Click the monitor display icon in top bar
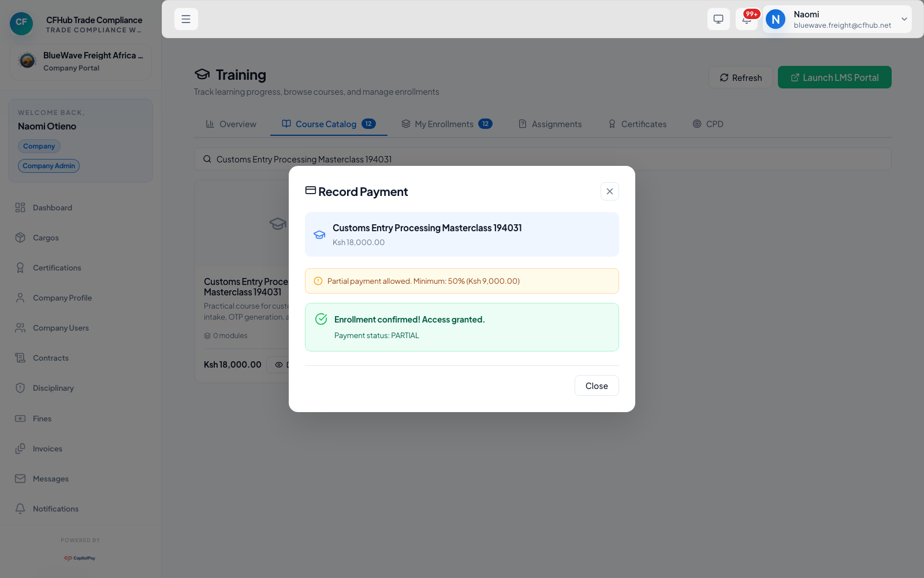Image resolution: width=924 pixels, height=578 pixels. (718, 19)
